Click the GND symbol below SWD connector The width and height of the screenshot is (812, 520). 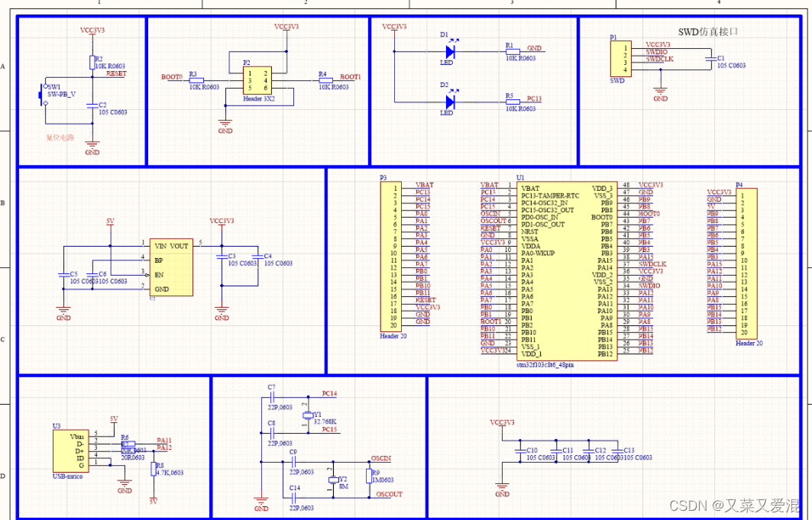coord(661,93)
